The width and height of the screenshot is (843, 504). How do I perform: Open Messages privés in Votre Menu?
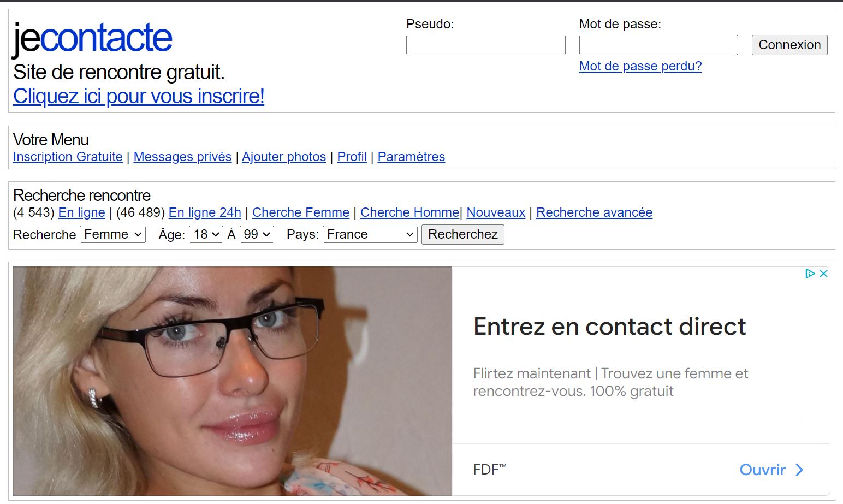pyautogui.click(x=182, y=157)
